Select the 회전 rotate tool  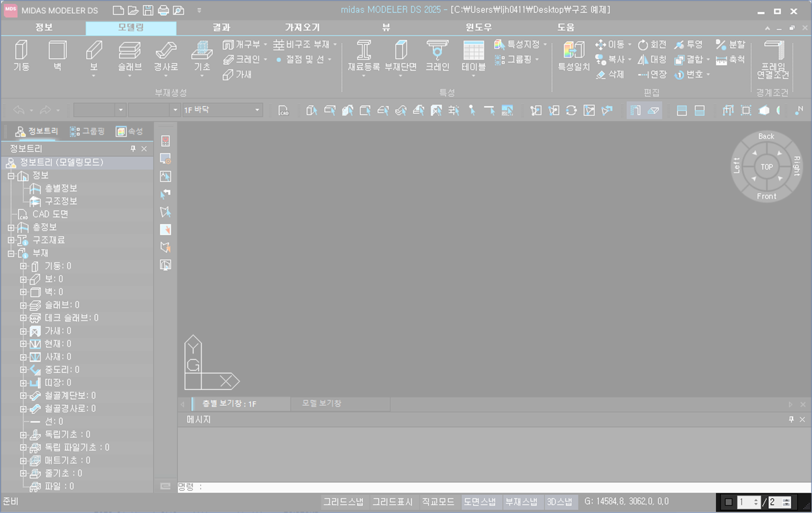click(652, 45)
